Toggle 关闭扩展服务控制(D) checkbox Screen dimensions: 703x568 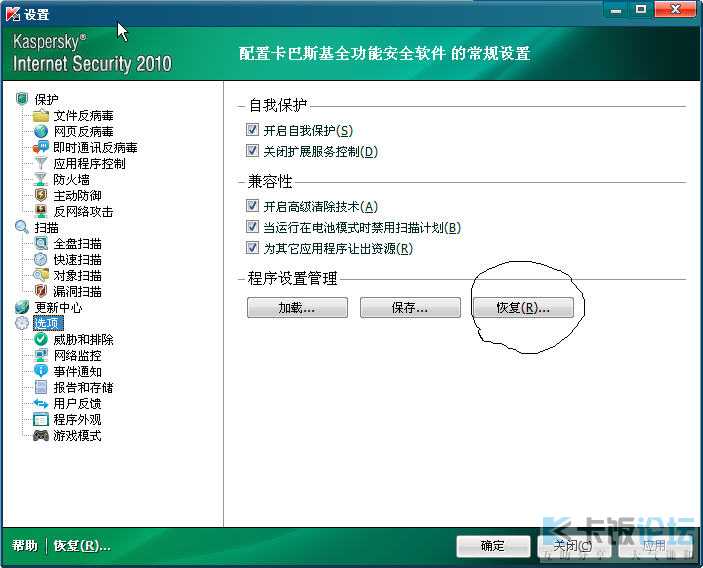[x=252, y=151]
